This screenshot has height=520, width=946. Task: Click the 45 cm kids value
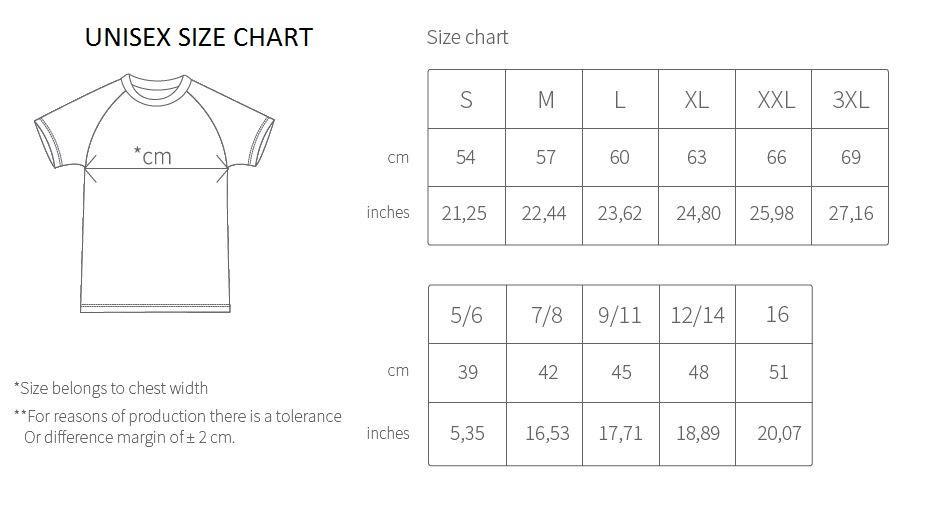click(621, 372)
